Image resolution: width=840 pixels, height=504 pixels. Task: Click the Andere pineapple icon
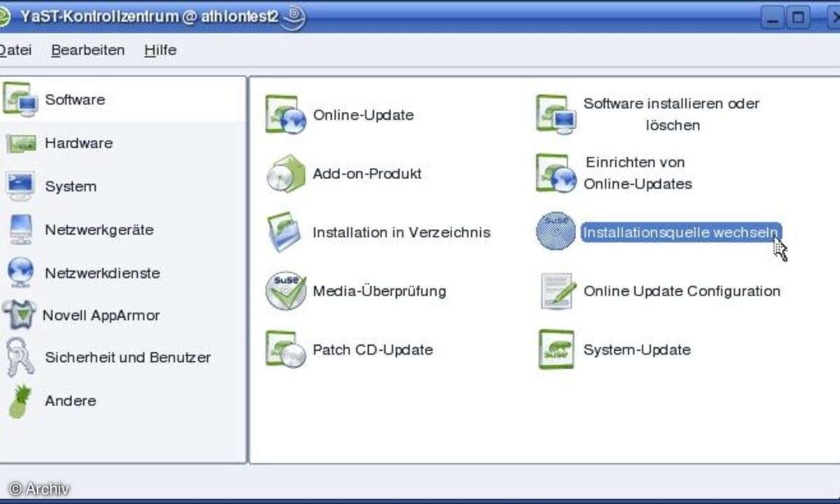click(x=20, y=401)
